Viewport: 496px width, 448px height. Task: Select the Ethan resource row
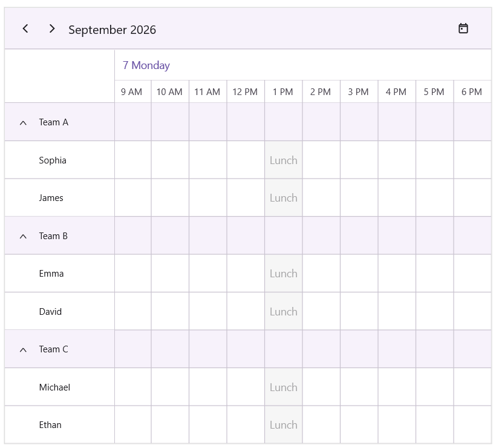click(x=59, y=424)
